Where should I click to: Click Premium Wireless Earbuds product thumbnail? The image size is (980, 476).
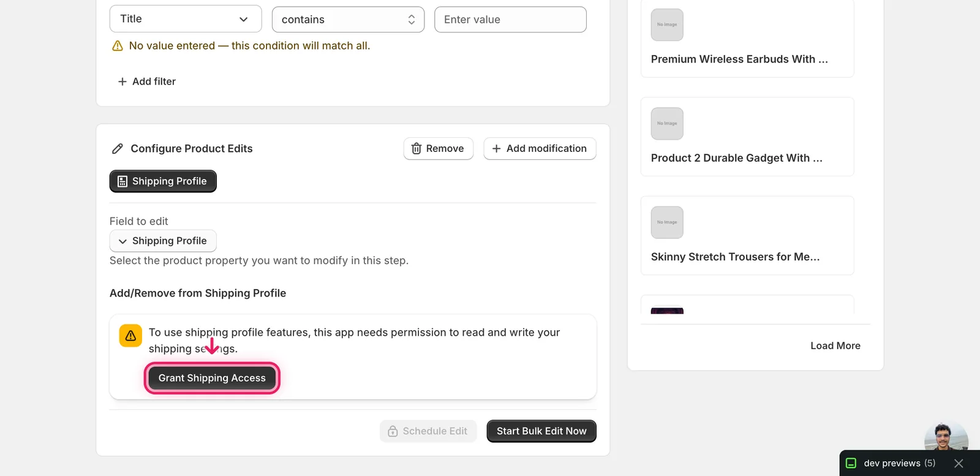pos(667,25)
